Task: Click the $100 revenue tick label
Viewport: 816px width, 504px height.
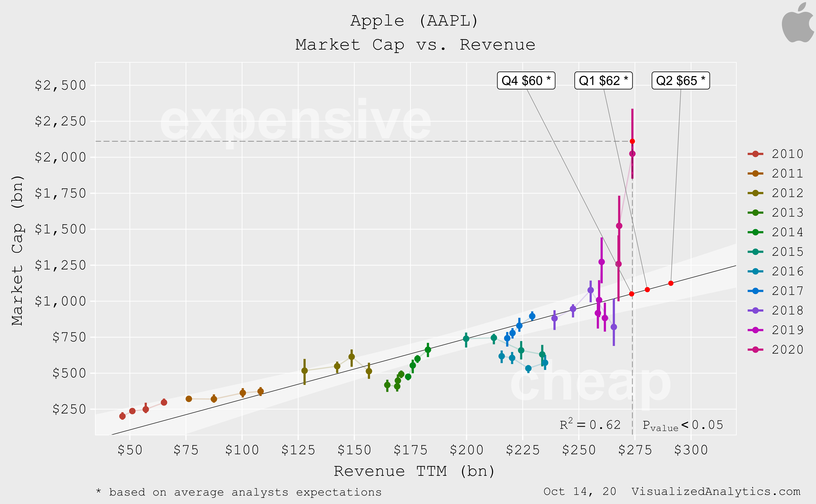Action: (x=242, y=450)
